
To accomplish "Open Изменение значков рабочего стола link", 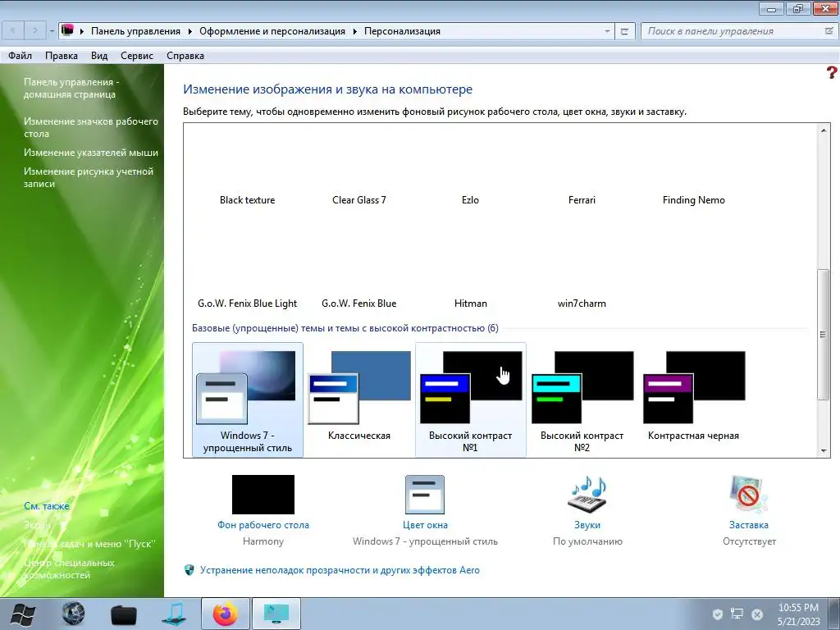I will [90, 127].
